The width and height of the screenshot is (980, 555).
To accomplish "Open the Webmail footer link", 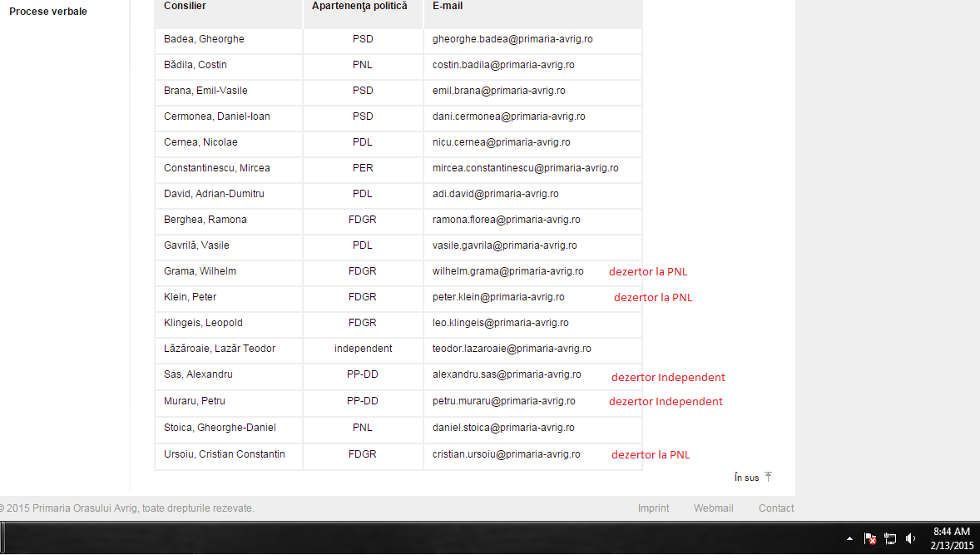I will click(713, 508).
